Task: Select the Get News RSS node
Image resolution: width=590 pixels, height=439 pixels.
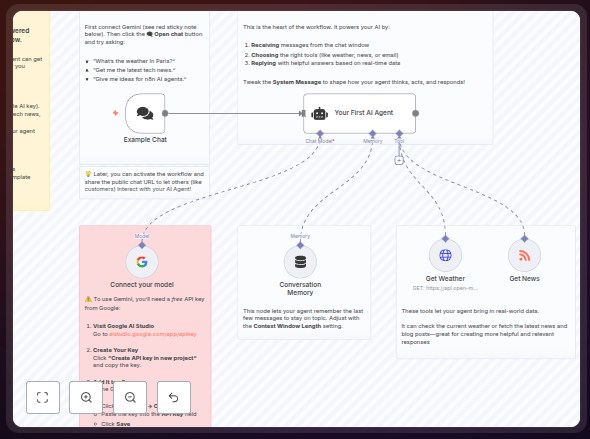Action: click(525, 255)
